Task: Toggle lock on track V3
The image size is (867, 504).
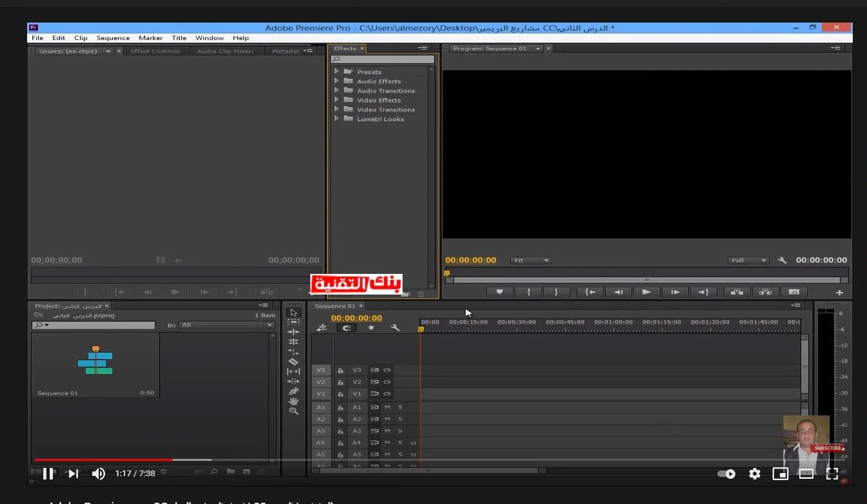Action: (x=340, y=371)
